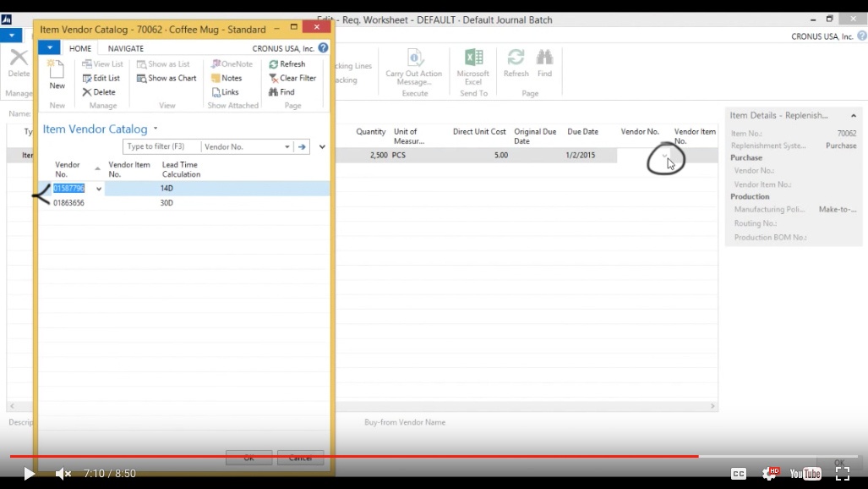The width and height of the screenshot is (868, 489).
Task: Seek using the red video progress bar
Action: pyautogui.click(x=434, y=456)
